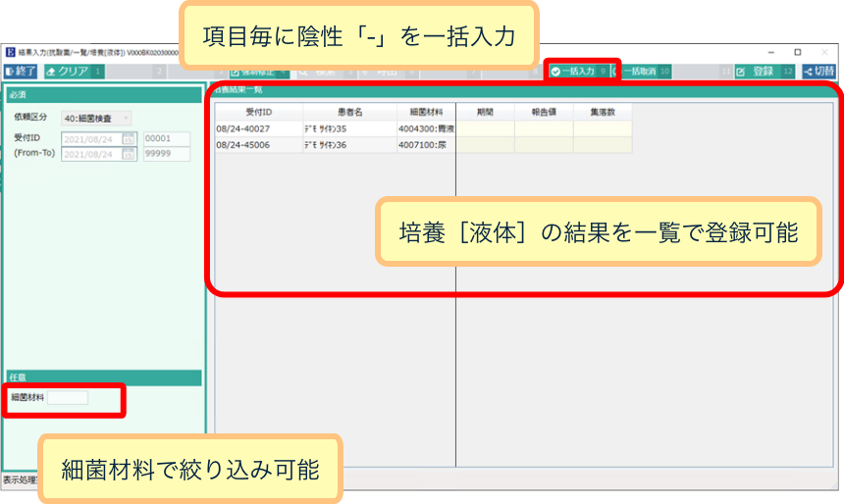Click the 報告値 column header
Viewport: 844px width, 504px height.
click(544, 112)
